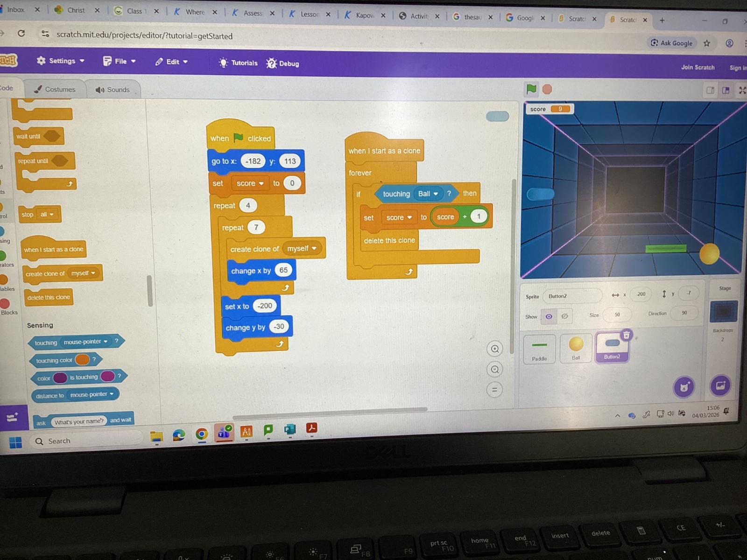Open the Tutorials button

[238, 63]
